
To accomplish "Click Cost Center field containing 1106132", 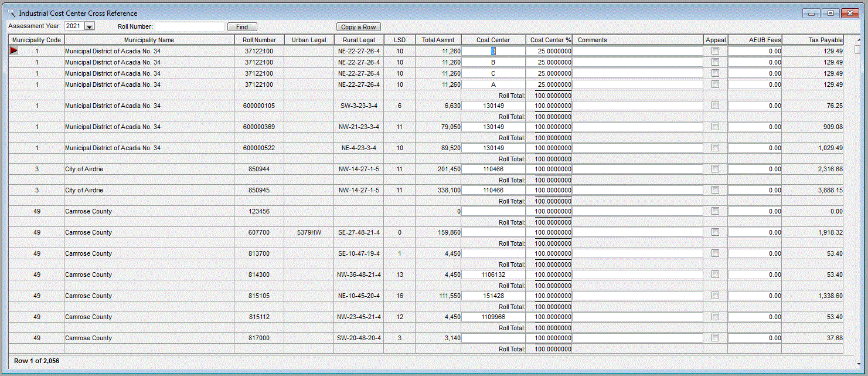I will click(x=493, y=275).
